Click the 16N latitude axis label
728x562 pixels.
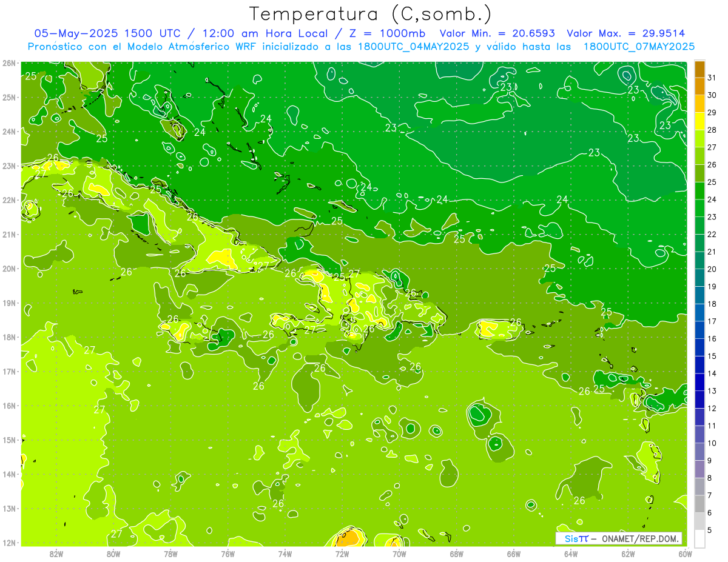click(9, 405)
